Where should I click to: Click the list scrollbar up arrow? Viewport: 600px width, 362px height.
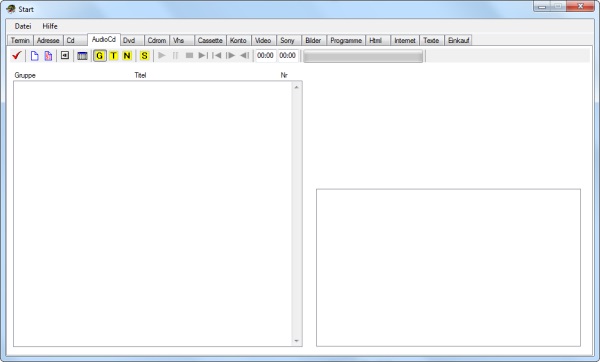297,87
